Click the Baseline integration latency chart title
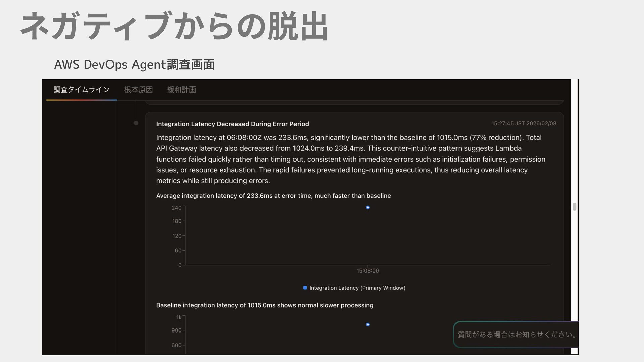This screenshot has height=362, width=644. click(x=264, y=305)
